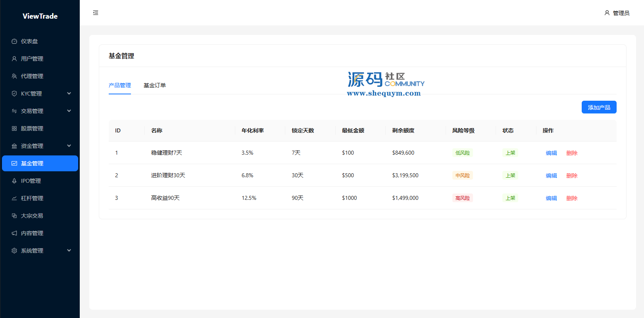The height and width of the screenshot is (318, 644).
Task: Click the rocket icon beside IPO管理
Action: coord(14,181)
